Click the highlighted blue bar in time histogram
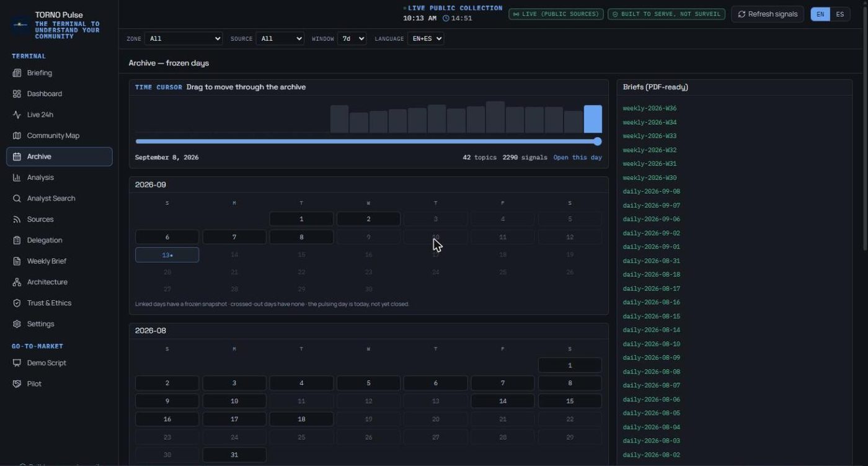The height and width of the screenshot is (466, 868). [x=593, y=119]
